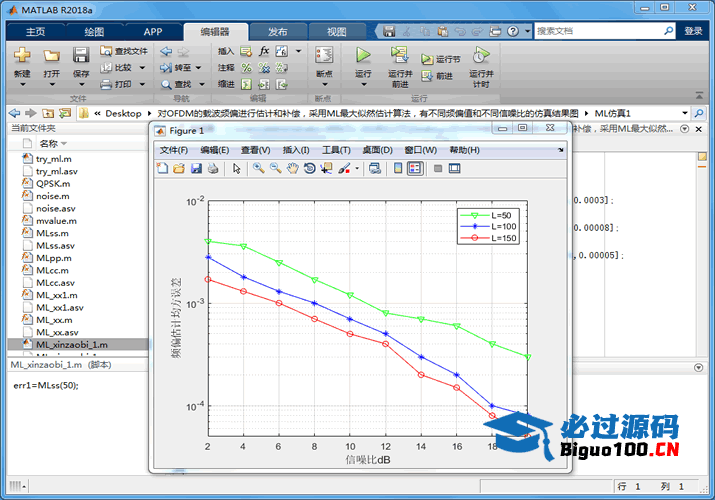Click the Back arrow in the address bar
The width and height of the screenshot is (715, 500).
pyautogui.click(x=15, y=113)
